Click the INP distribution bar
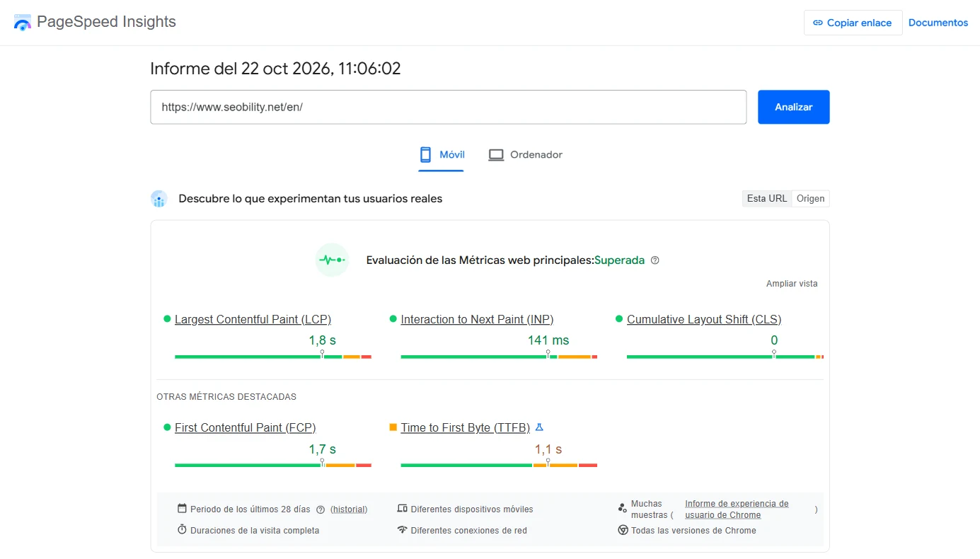Screen dimensions: 980x559 pyautogui.click(x=499, y=357)
